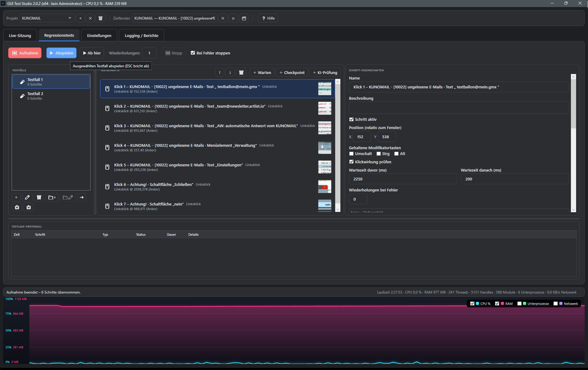Add a new test case with plus icon
The width and height of the screenshot is (588, 370).
coord(16,197)
